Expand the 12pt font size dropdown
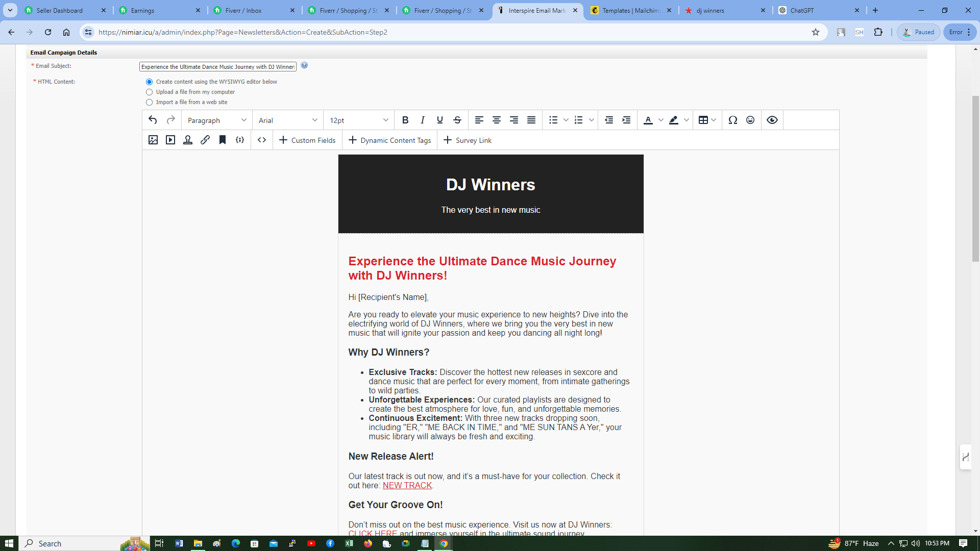Viewport: 980px width, 551px height. pyautogui.click(x=359, y=120)
